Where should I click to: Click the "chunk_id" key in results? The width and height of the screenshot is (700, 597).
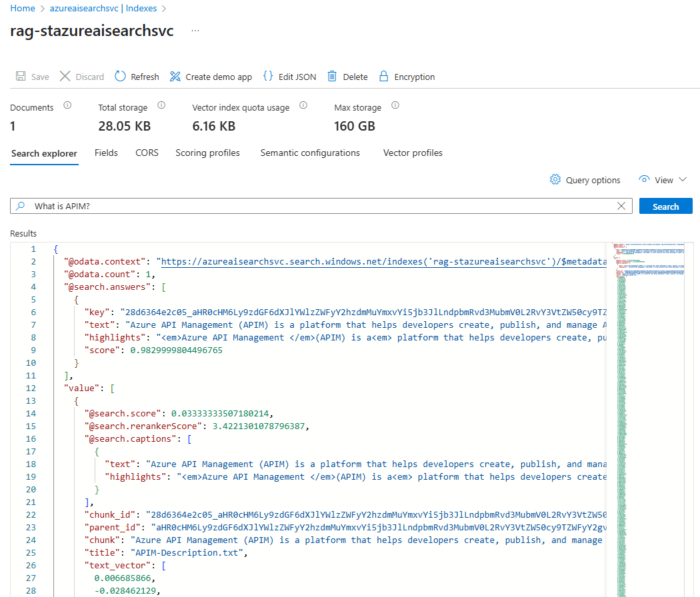click(110, 515)
